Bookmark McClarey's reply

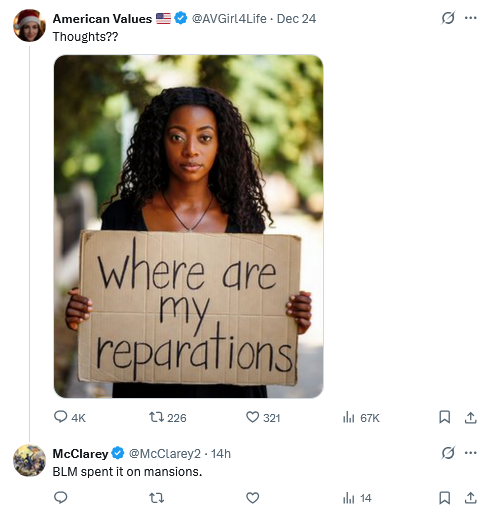point(444,498)
